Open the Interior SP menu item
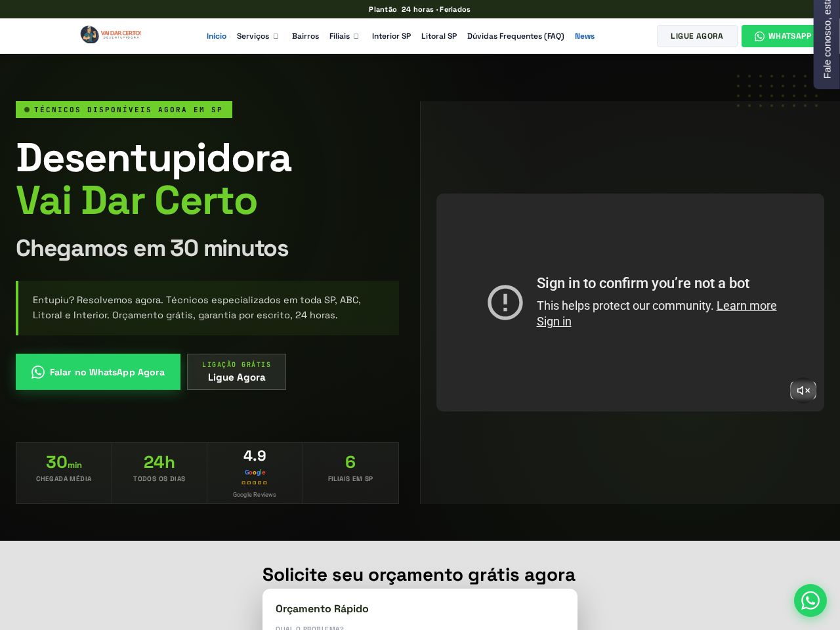 tap(391, 36)
